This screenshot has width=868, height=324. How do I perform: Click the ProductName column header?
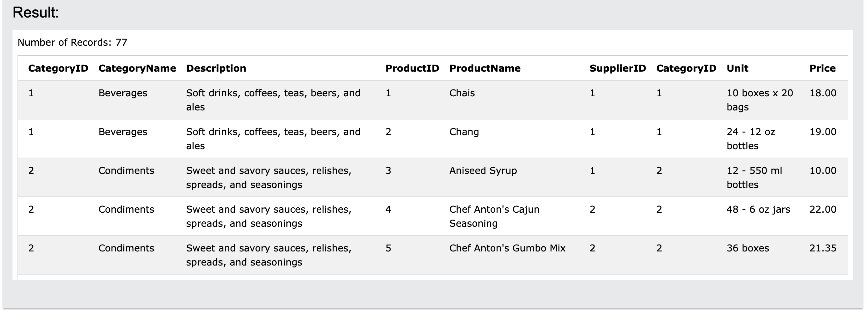(485, 68)
